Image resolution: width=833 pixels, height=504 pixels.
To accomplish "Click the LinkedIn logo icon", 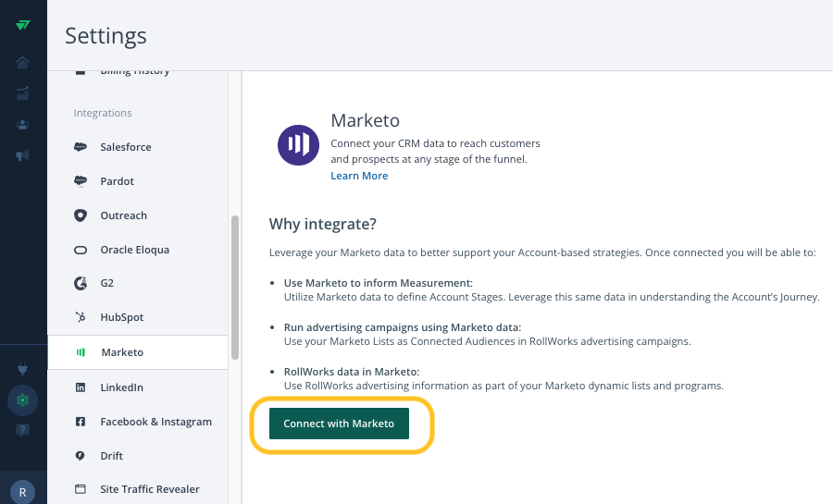I will (81, 387).
